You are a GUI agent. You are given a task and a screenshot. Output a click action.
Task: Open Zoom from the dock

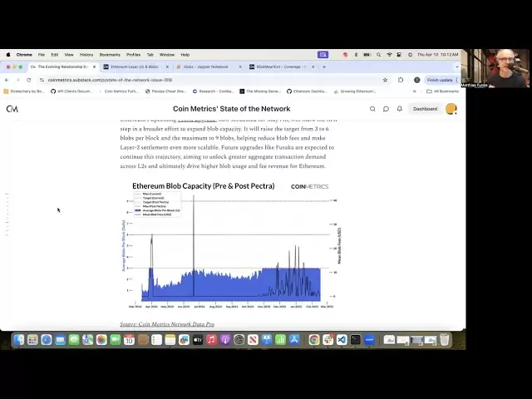coord(369,340)
